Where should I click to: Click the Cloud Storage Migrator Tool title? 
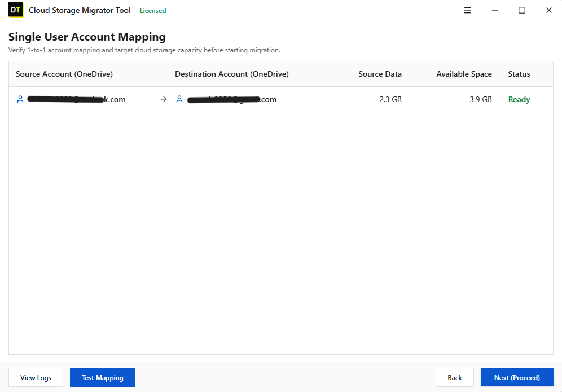(80, 10)
